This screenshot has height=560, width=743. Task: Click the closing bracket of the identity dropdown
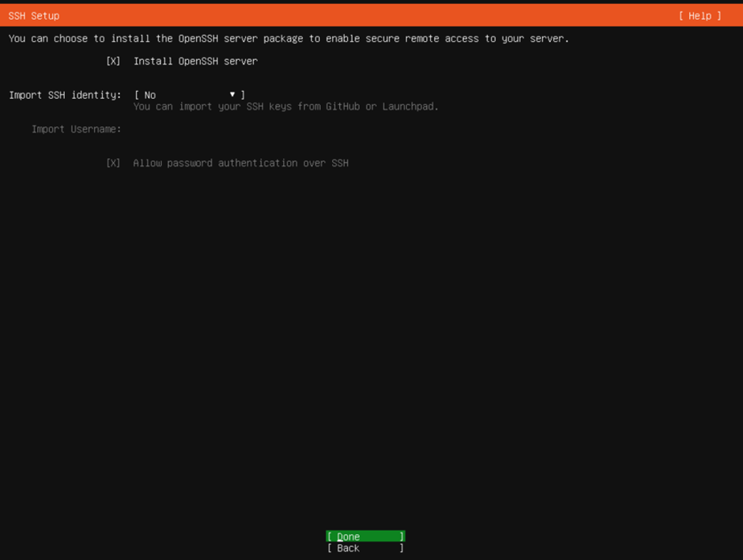[243, 95]
